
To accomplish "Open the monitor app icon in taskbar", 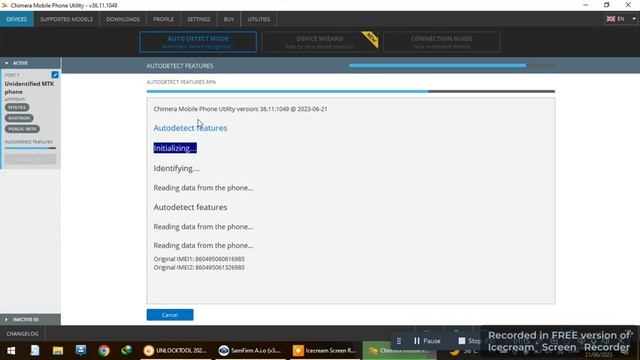I will (81, 351).
